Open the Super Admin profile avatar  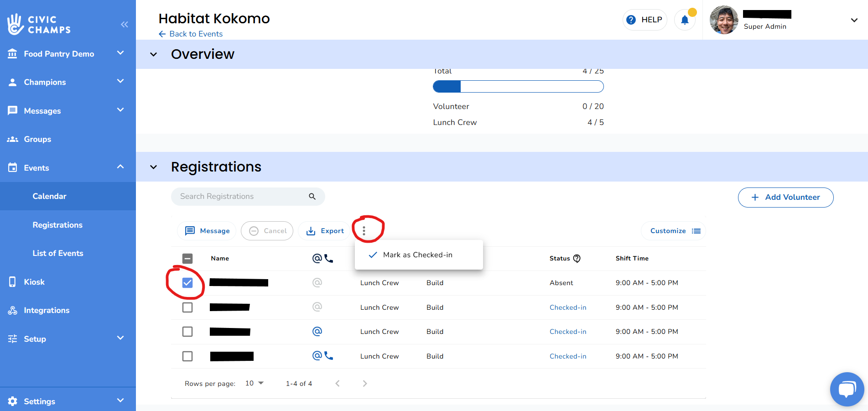[x=724, y=20]
